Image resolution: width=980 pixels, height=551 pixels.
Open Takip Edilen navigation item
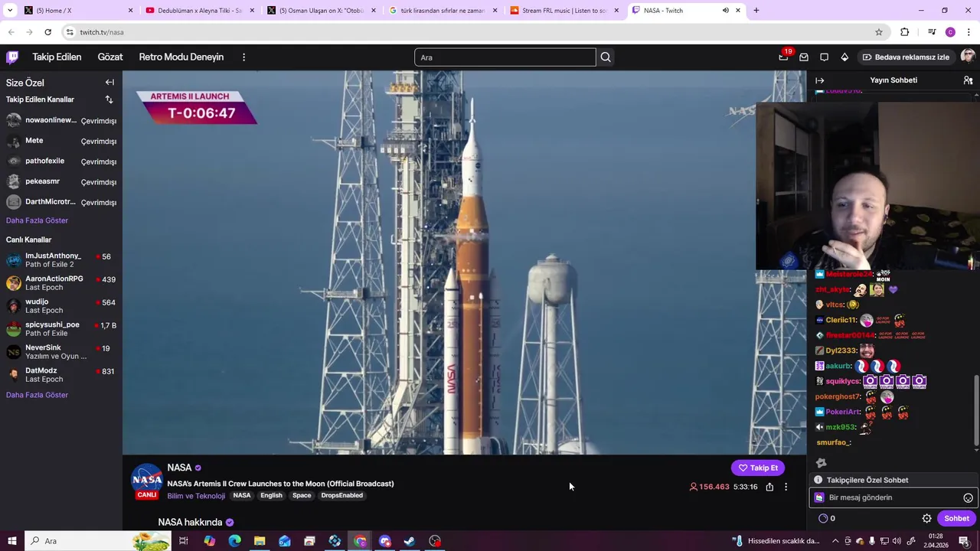pos(57,57)
